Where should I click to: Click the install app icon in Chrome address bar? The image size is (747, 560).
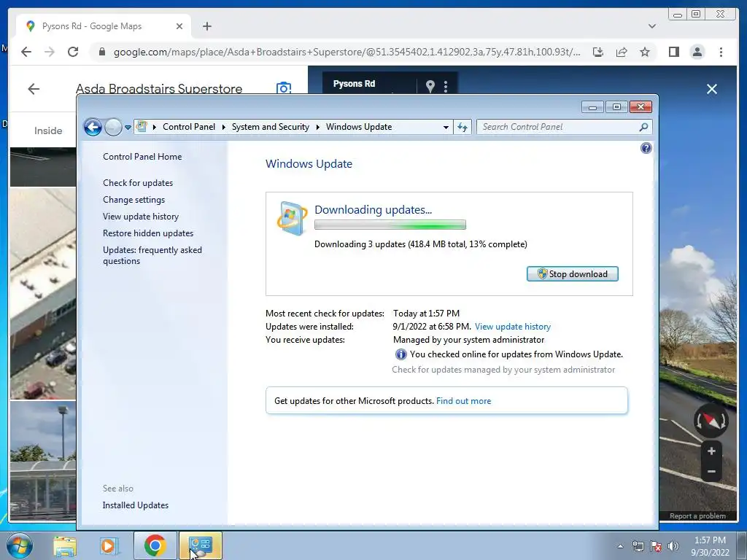pyautogui.click(x=598, y=52)
